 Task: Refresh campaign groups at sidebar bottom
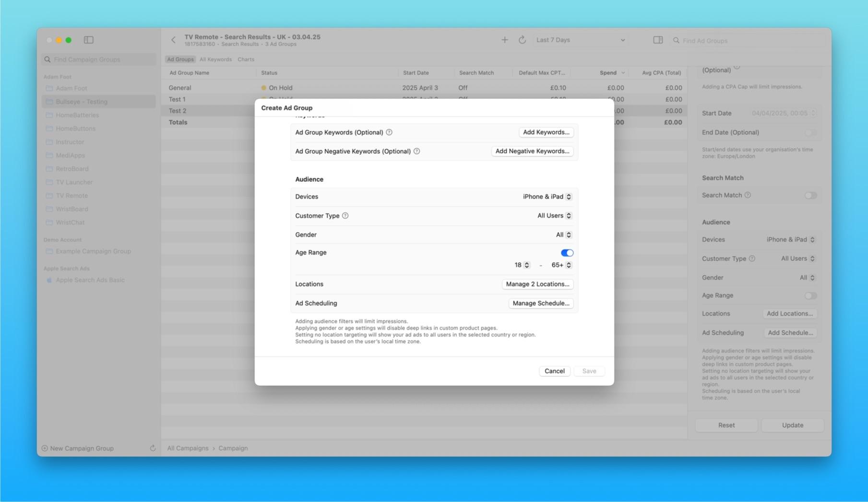153,448
